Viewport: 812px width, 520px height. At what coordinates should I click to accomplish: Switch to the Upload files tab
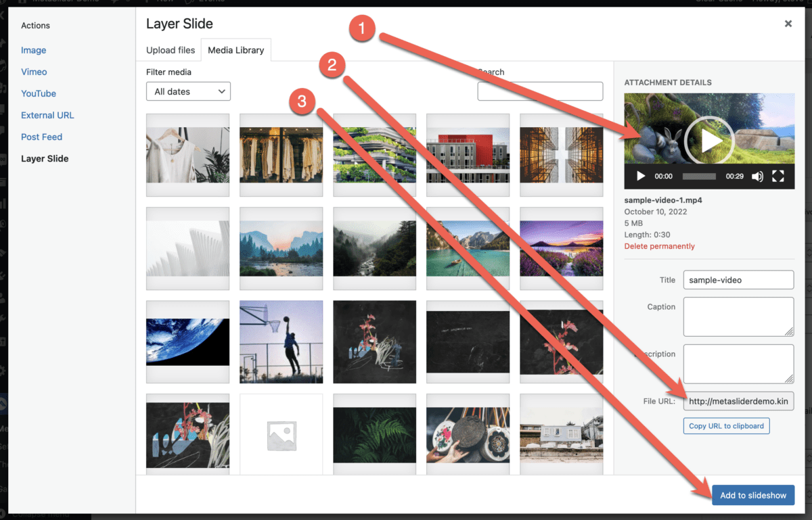[x=170, y=49]
